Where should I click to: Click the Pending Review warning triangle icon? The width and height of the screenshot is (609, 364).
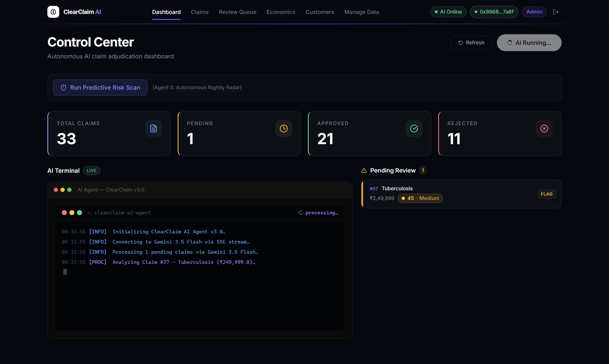pos(364,170)
